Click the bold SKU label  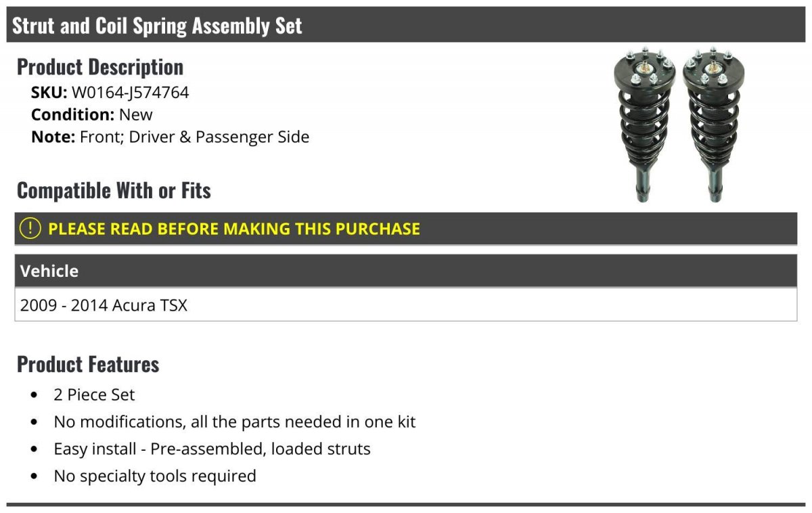click(x=49, y=93)
